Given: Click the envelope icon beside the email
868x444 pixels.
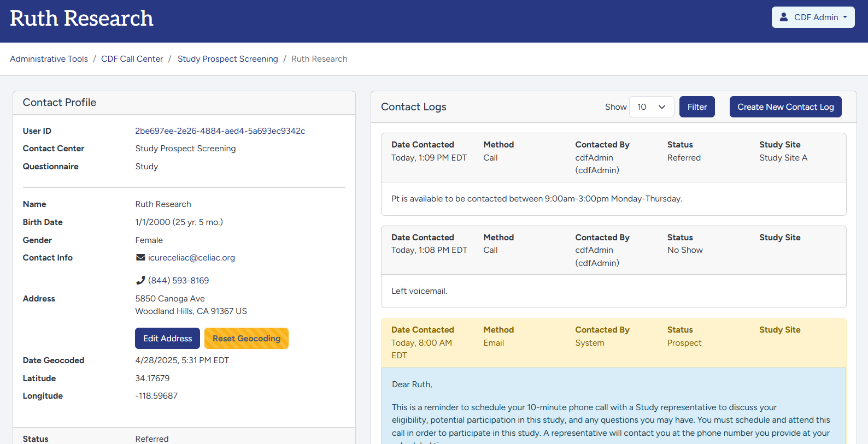Looking at the screenshot, I should [x=140, y=257].
